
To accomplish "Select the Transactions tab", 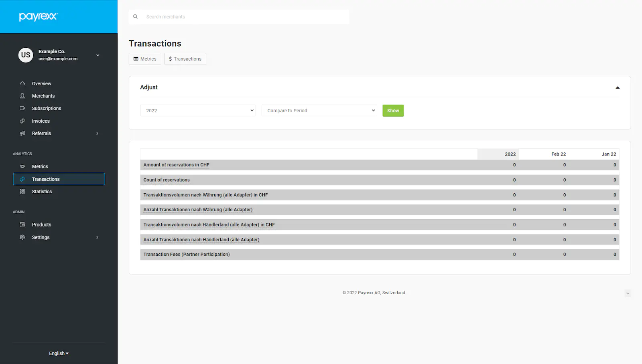I will tap(185, 59).
